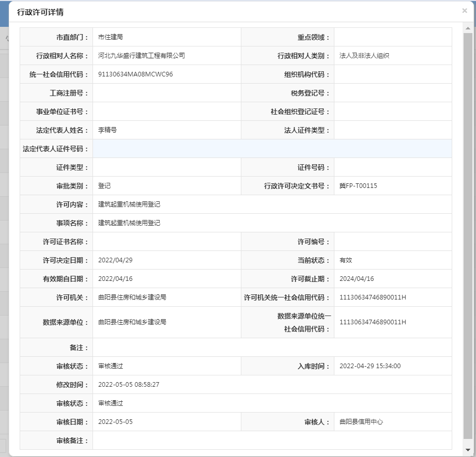Viewport: 476px width, 457px height.
Task: Select second 审核状态 value 审核通过 below 修改时间
Action: (x=111, y=403)
